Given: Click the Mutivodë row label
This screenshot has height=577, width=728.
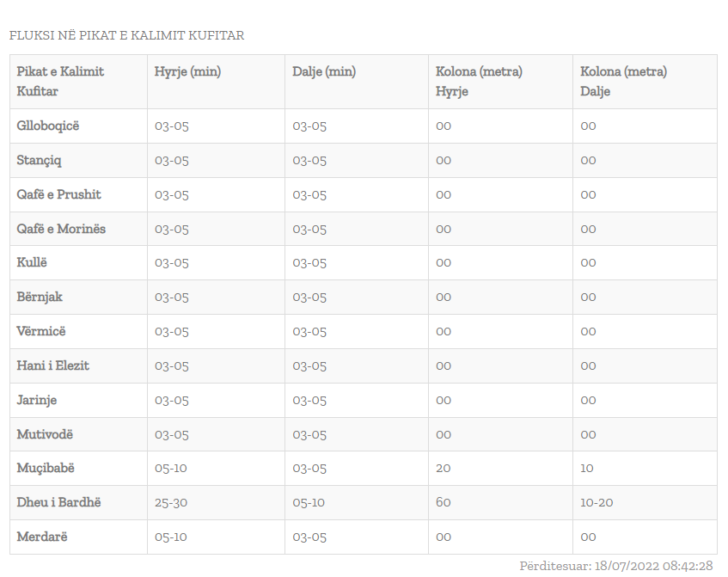Looking at the screenshot, I should 43,434.
